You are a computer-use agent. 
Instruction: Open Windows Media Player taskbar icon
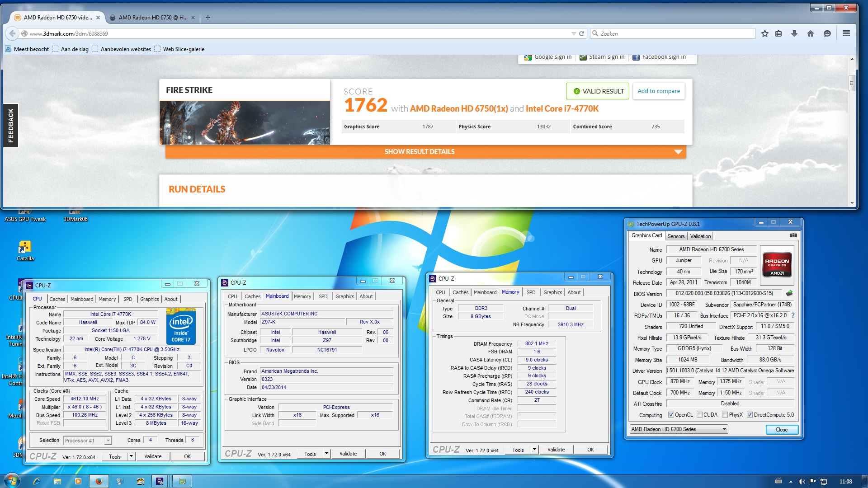click(78, 481)
